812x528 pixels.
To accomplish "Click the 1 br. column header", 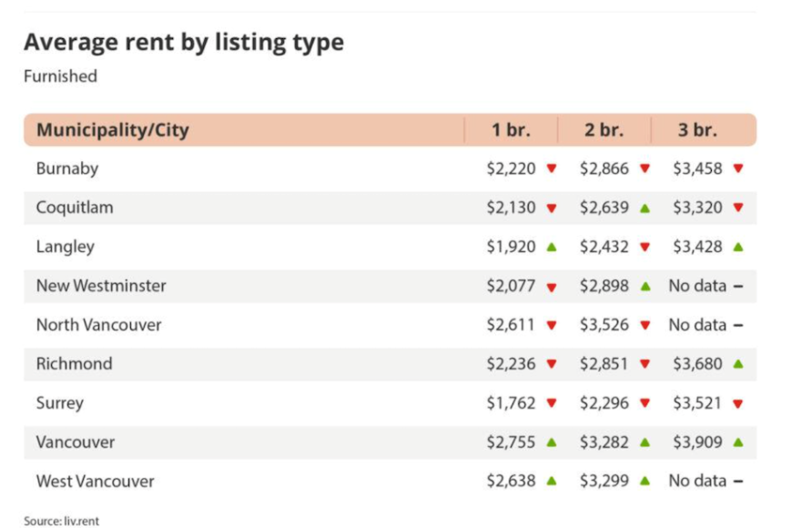I will (511, 130).
